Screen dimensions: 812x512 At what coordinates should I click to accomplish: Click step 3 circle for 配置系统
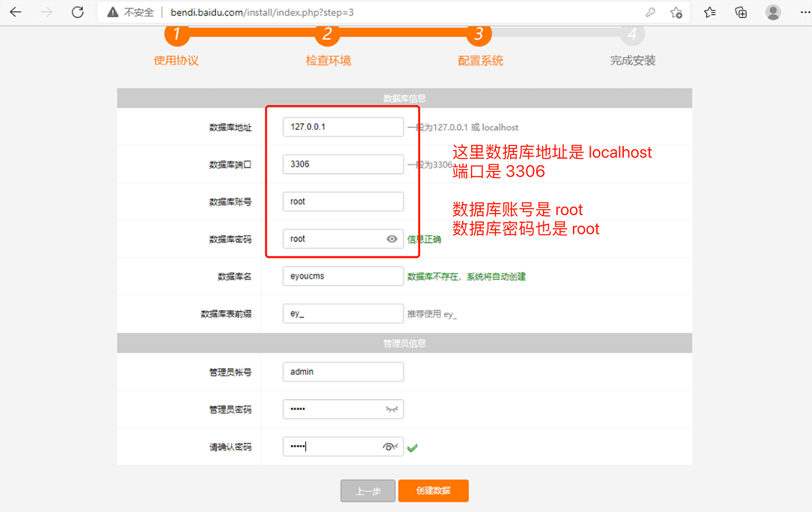tap(479, 34)
